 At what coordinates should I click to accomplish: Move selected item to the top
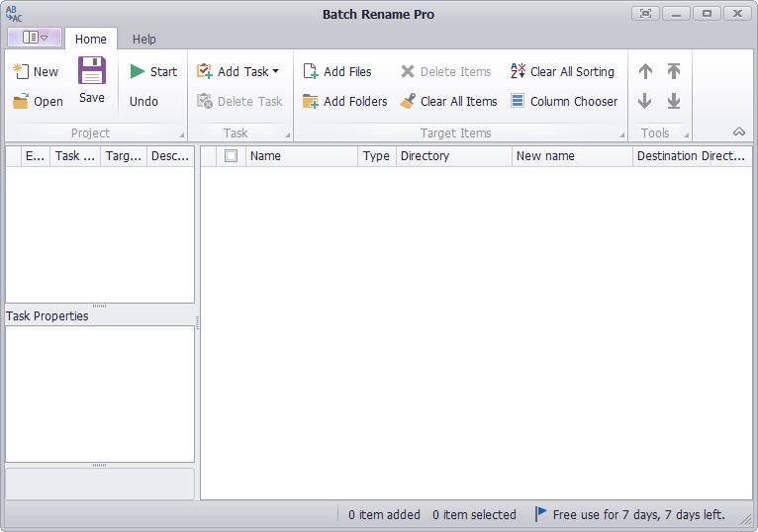coord(674,71)
